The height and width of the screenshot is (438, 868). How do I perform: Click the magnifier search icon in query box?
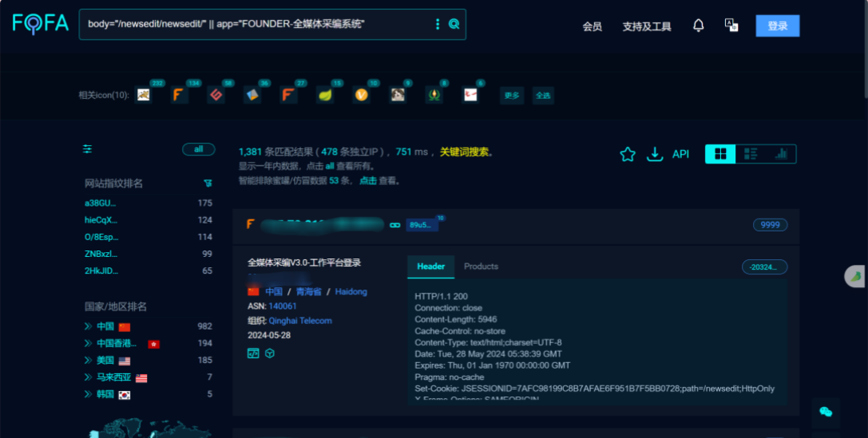454,24
